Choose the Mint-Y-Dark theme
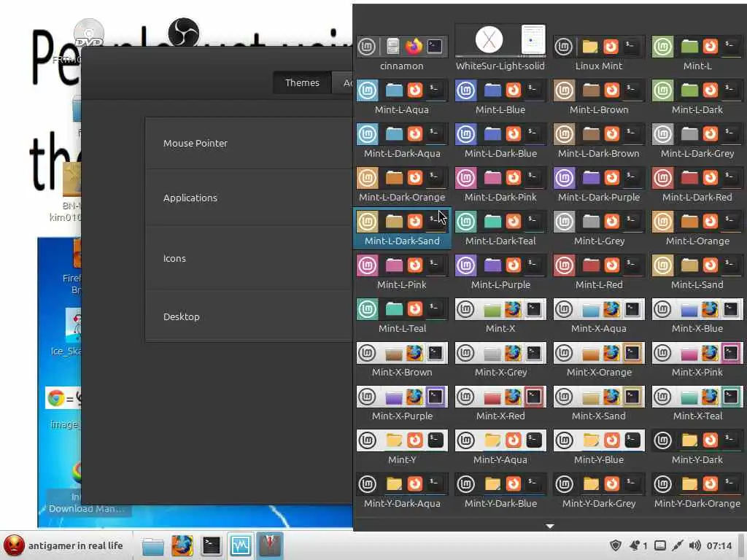Image resolution: width=747 pixels, height=560 pixels. tap(697, 440)
